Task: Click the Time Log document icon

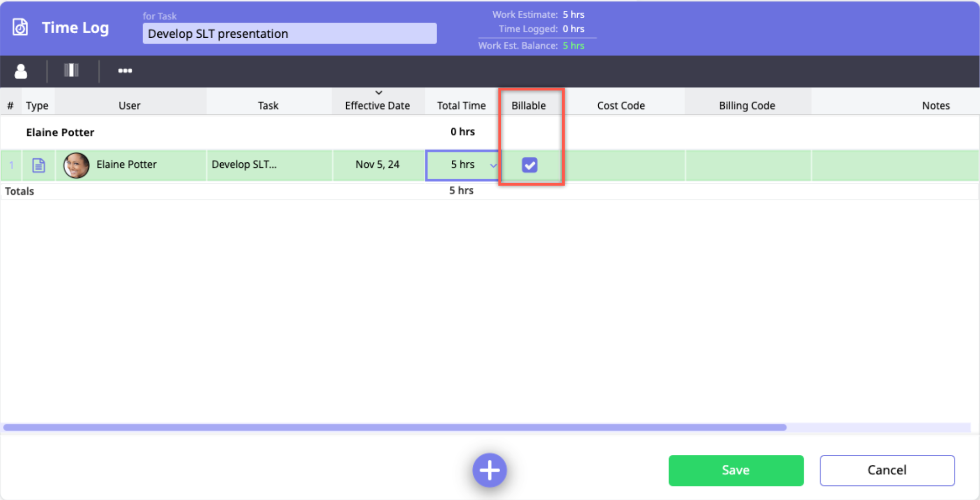Action: pos(20,28)
